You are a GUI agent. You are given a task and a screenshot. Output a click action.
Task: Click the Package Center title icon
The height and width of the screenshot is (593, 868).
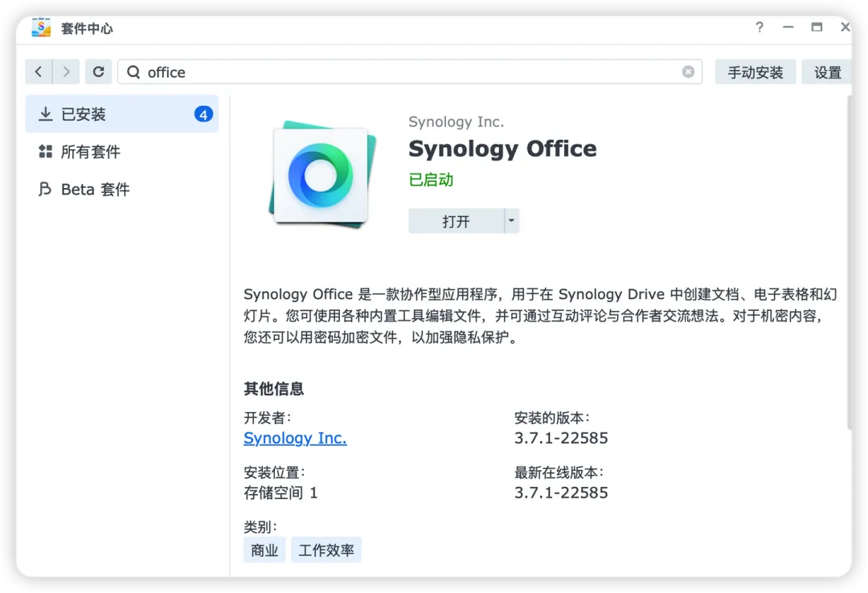point(41,27)
